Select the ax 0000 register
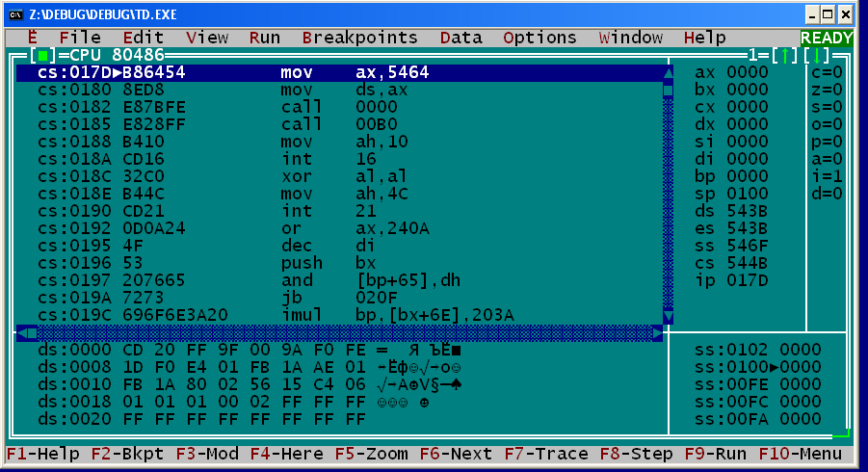This screenshot has width=868, height=472. tap(731, 72)
